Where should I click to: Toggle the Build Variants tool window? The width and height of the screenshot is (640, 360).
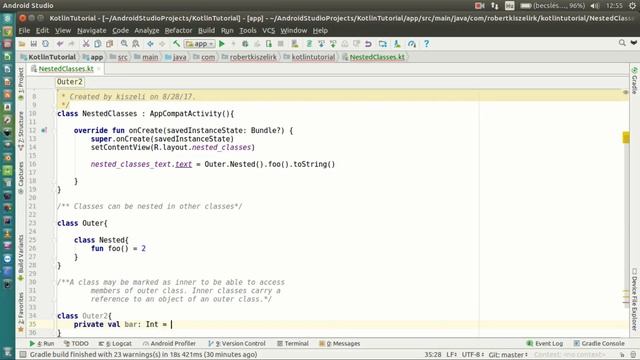pos(21,258)
